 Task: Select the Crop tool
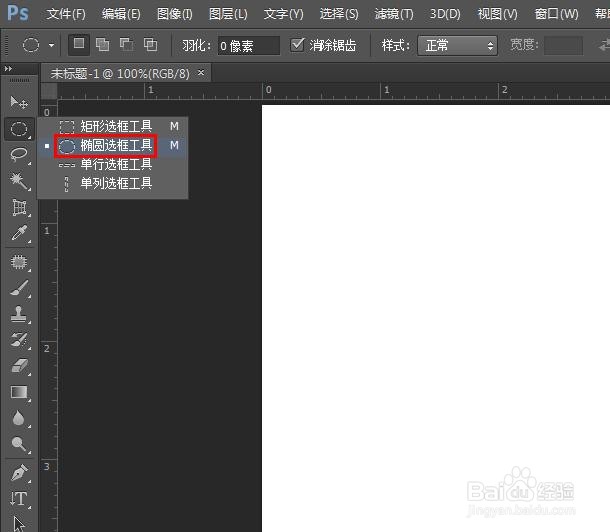point(19,207)
